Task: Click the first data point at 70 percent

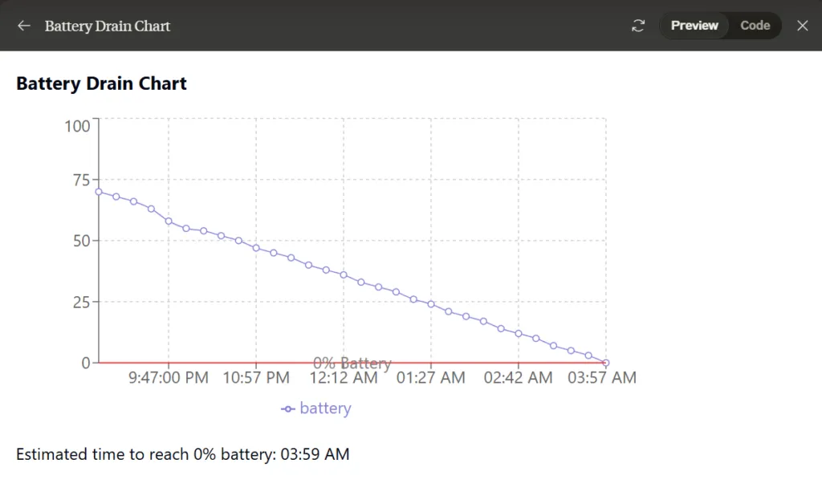Action: click(x=99, y=192)
